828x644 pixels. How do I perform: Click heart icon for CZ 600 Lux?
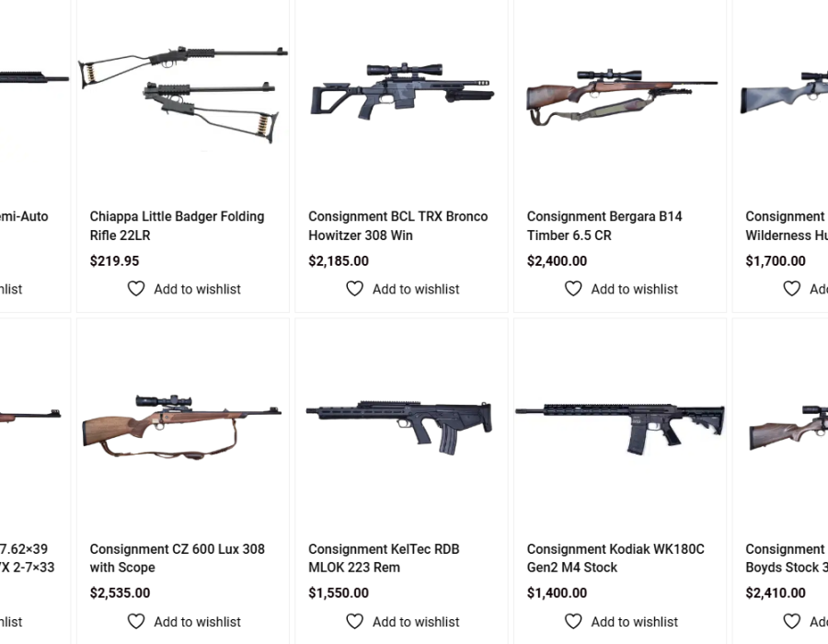(136, 622)
